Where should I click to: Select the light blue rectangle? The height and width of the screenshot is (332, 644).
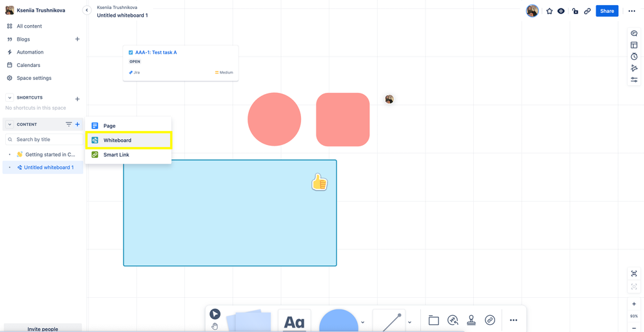(230, 213)
